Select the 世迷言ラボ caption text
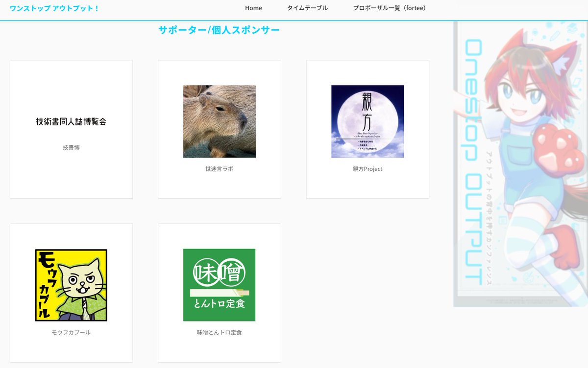This screenshot has width=588, height=368. click(220, 169)
